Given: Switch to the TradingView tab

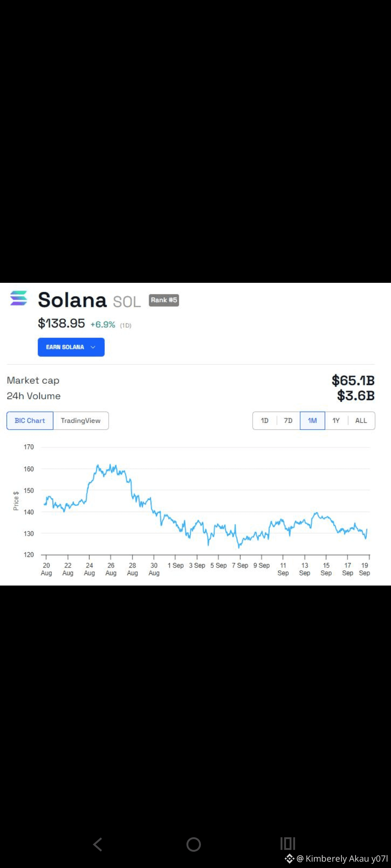Looking at the screenshot, I should [81, 421].
